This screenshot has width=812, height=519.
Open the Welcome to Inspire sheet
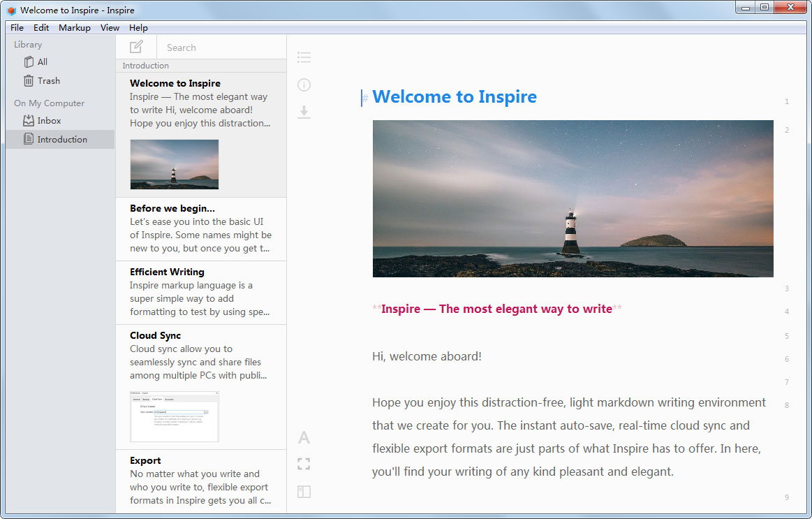pyautogui.click(x=201, y=135)
